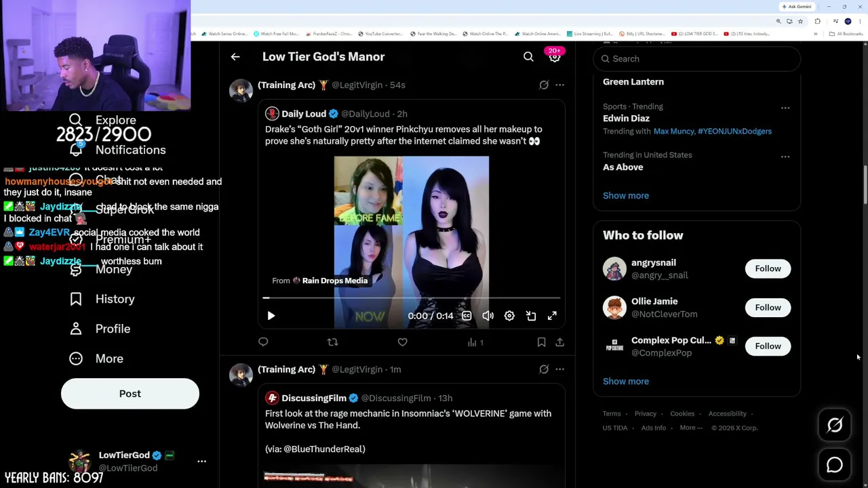
Task: Open the Watch Series Online bookmark
Action: pyautogui.click(x=224, y=34)
